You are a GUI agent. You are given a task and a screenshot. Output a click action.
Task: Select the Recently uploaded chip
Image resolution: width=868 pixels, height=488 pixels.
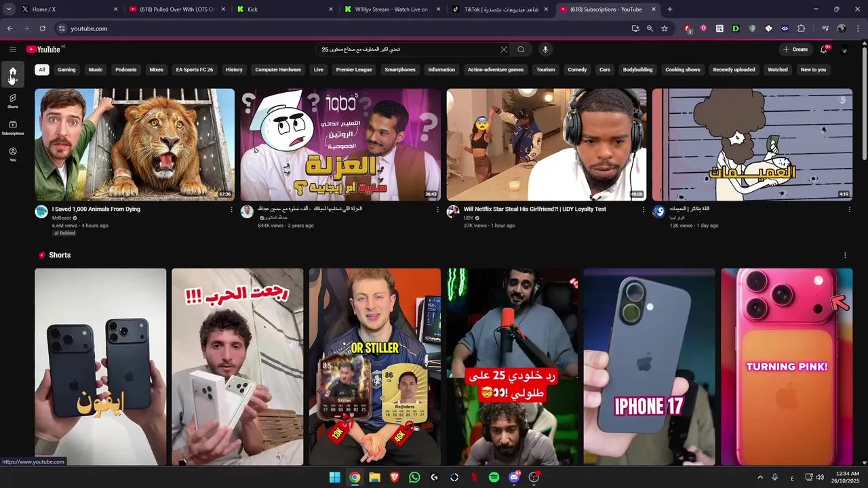[x=734, y=70]
